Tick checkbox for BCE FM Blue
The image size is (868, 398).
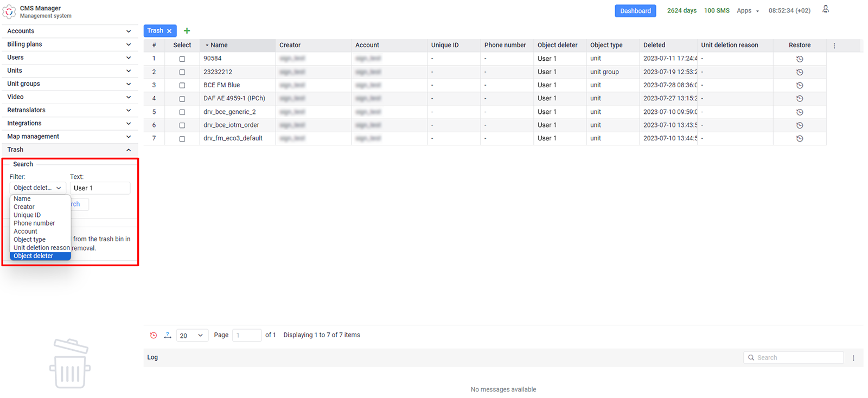pyautogui.click(x=182, y=86)
